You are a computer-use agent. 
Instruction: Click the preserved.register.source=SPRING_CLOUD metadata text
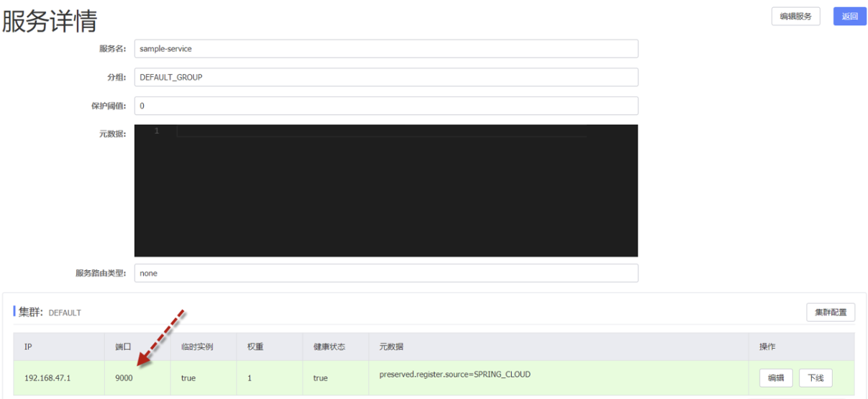pyautogui.click(x=454, y=375)
